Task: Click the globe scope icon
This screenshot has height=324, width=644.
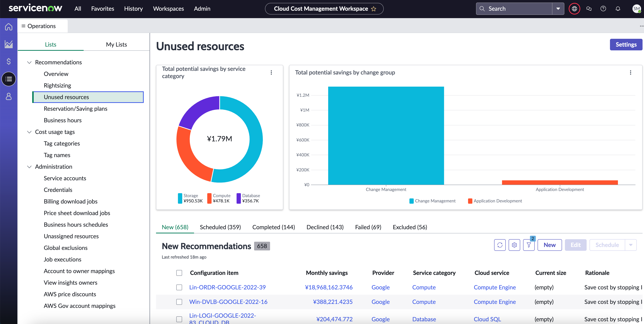Action: coord(574,9)
